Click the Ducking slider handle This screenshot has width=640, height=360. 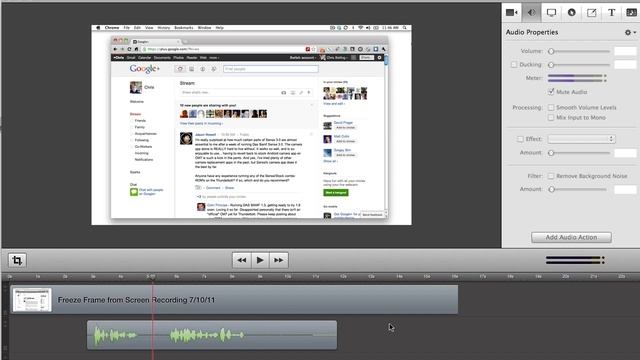point(551,64)
